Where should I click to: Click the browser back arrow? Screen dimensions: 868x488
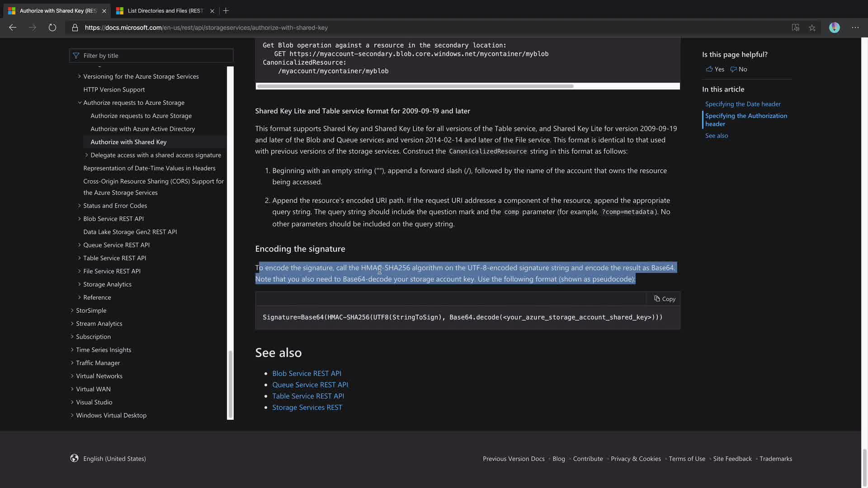[x=13, y=28]
